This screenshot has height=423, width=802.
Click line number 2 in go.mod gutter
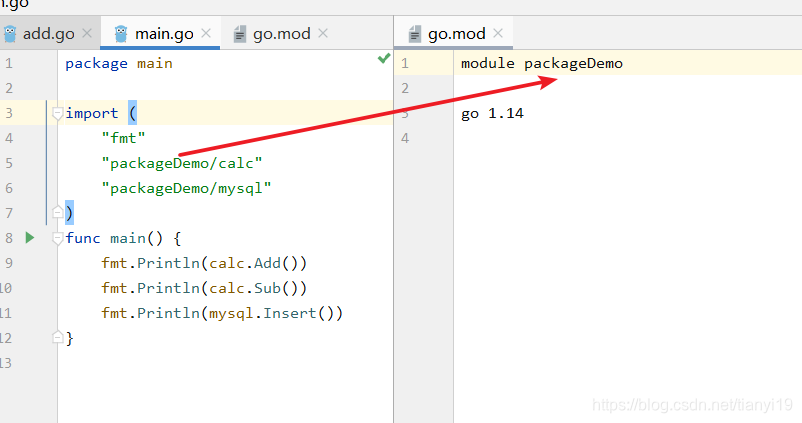coord(405,88)
